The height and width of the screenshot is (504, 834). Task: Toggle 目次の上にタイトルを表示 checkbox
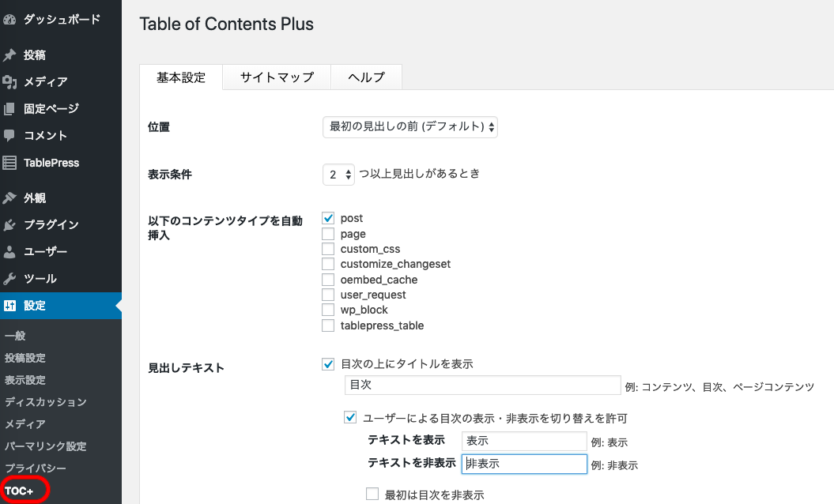click(328, 364)
